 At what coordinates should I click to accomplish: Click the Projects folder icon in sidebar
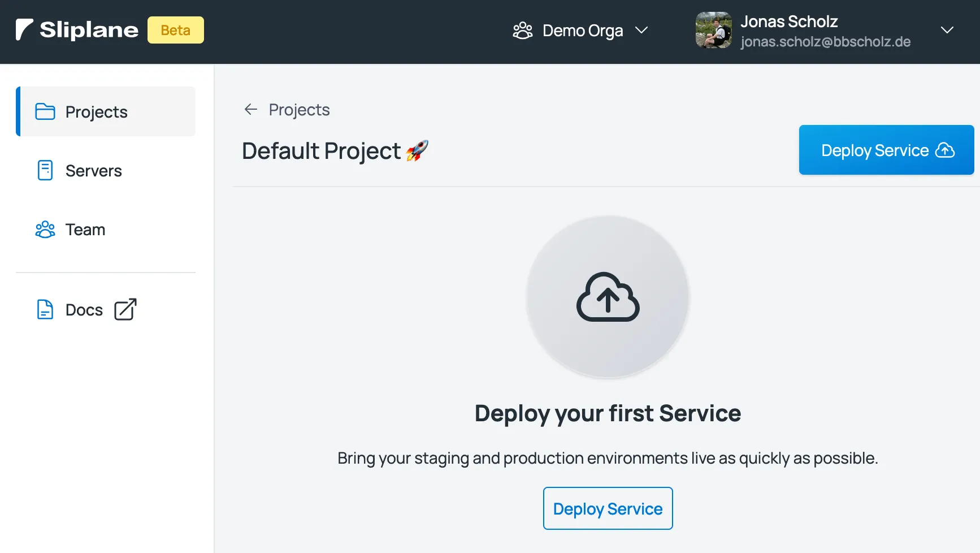pyautogui.click(x=45, y=112)
